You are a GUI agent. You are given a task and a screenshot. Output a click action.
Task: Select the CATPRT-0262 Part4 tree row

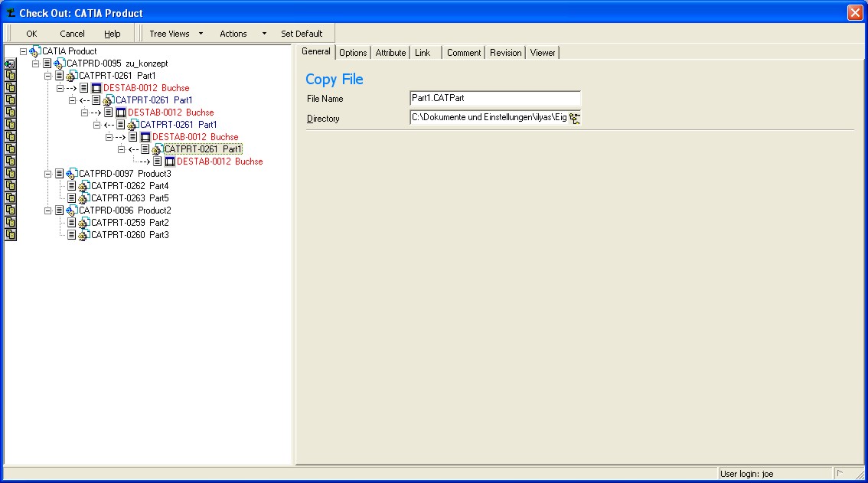click(x=129, y=186)
